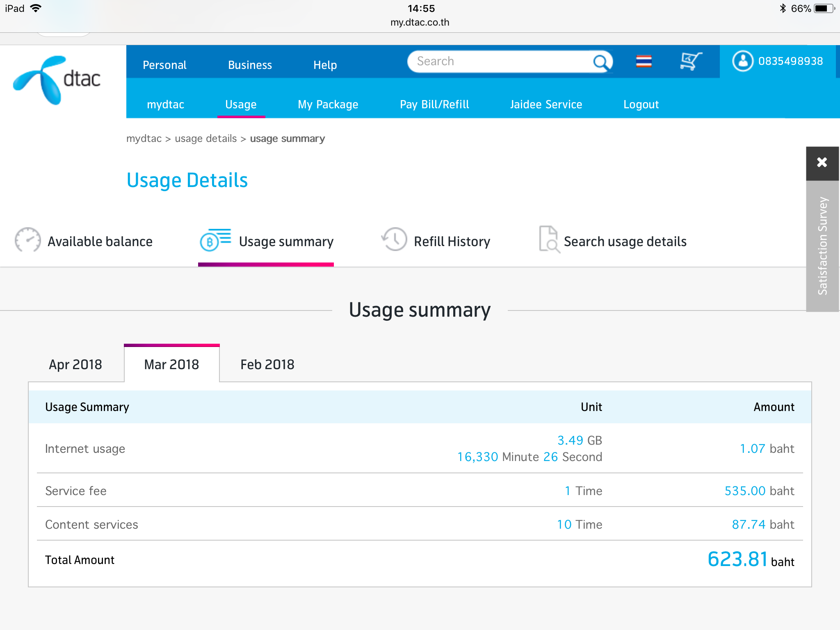Viewport: 840px width, 630px height.
Task: Click the 623.81 baht total
Action: [751, 559]
